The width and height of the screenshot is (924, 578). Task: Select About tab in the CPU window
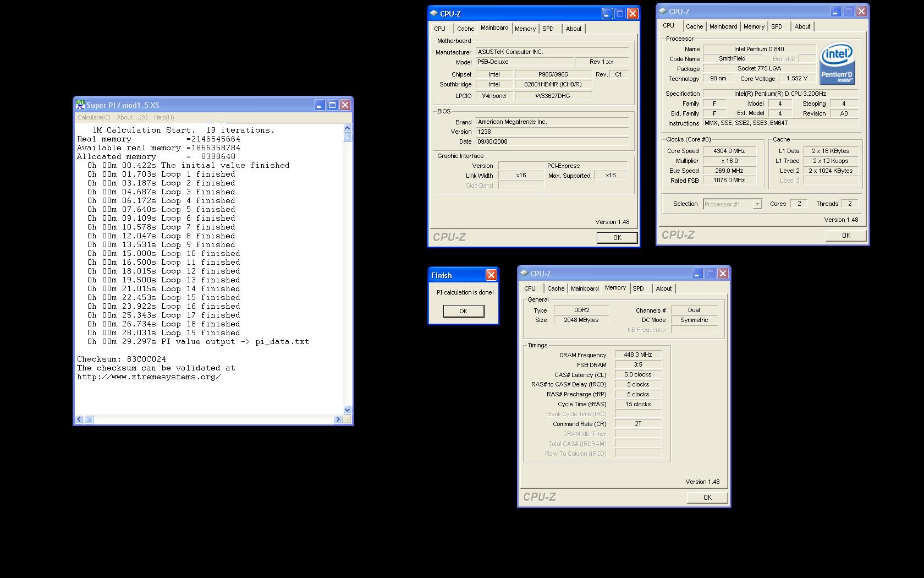tap(802, 26)
